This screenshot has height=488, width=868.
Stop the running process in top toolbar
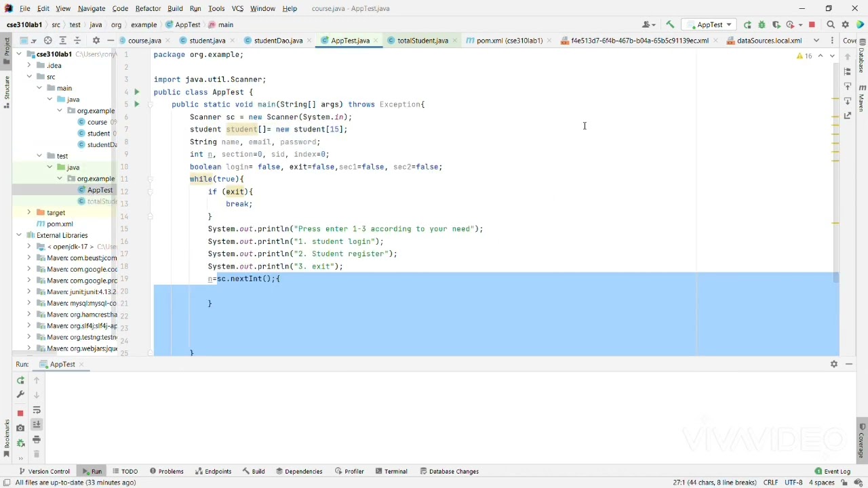[812, 24]
